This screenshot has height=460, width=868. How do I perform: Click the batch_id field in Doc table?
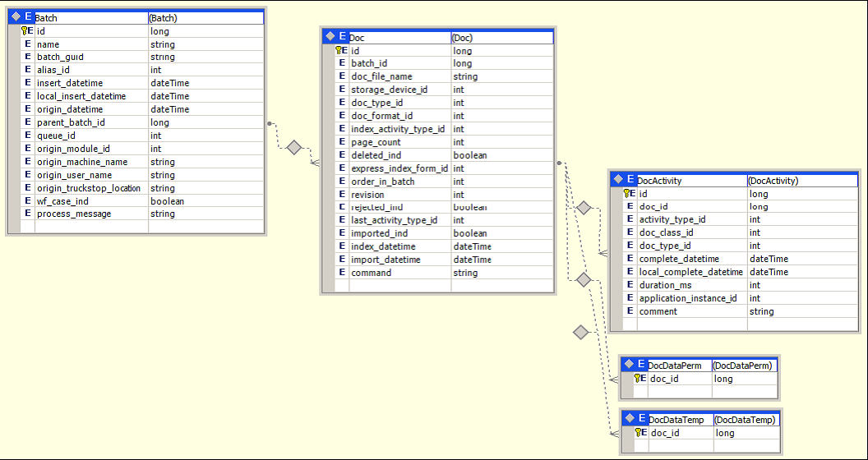pos(400,63)
